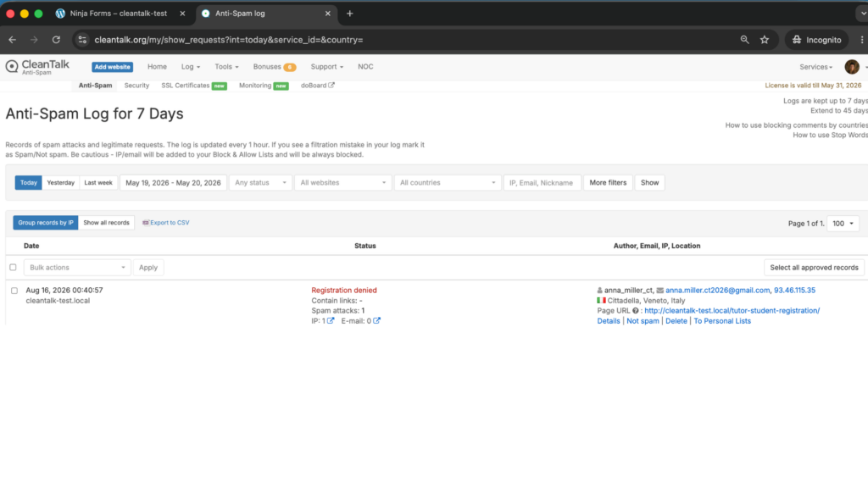This screenshot has width=868, height=488.
Task: Click the browser address bar URL
Action: [x=229, y=40]
